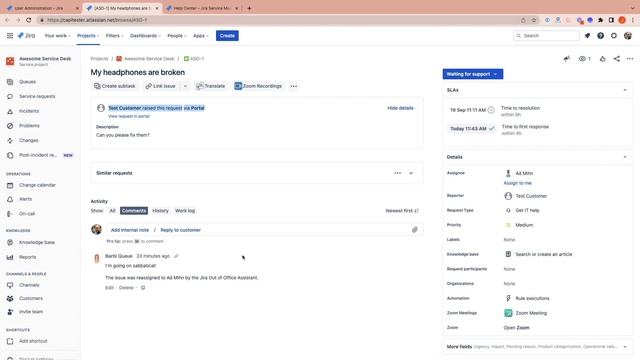Open user profile avatar in header
This screenshot has height=360, width=640.
628,36
